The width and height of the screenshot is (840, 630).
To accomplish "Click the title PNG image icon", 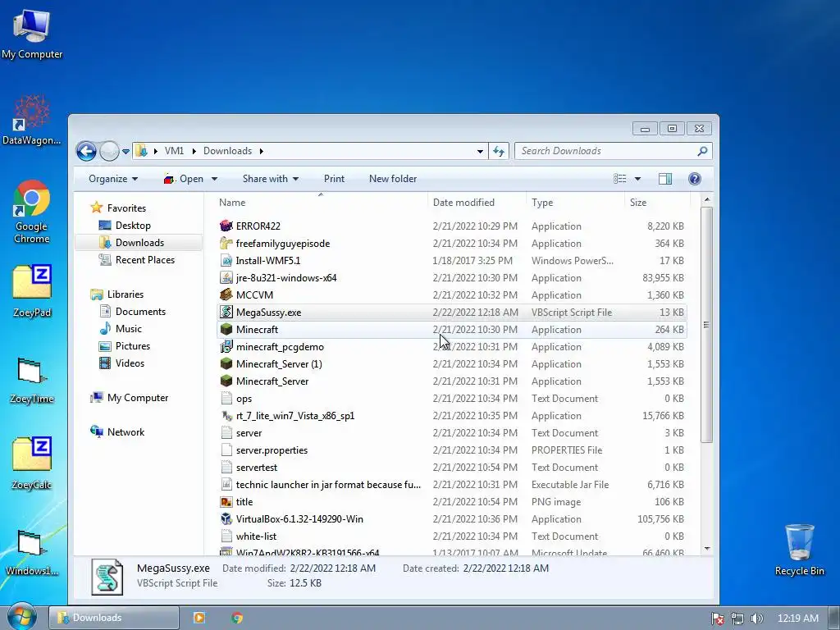I will tap(226, 502).
